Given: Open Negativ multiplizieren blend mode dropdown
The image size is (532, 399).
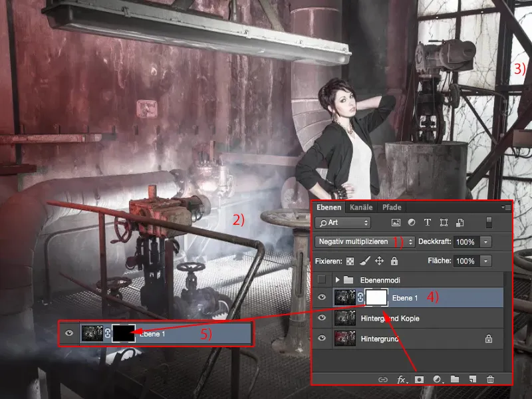Looking at the screenshot, I should pos(364,241).
